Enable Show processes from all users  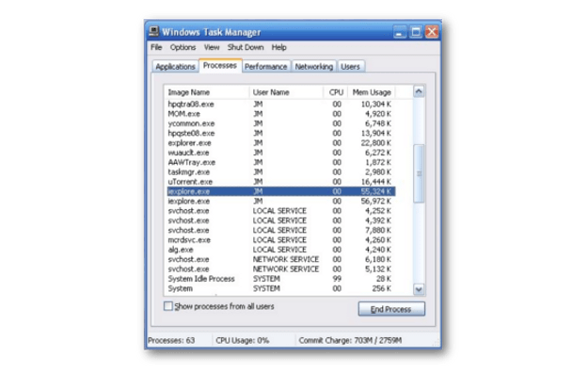pos(168,306)
